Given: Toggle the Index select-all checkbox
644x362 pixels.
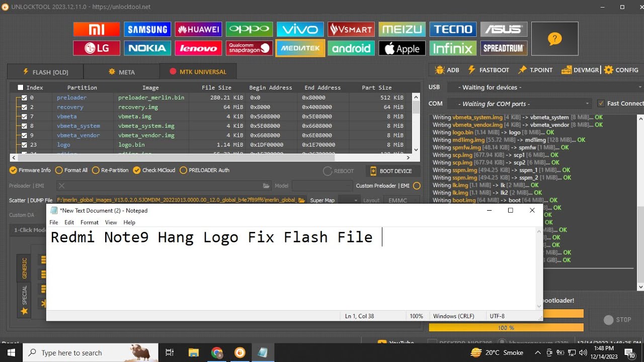Looking at the screenshot, I should pos(21,87).
